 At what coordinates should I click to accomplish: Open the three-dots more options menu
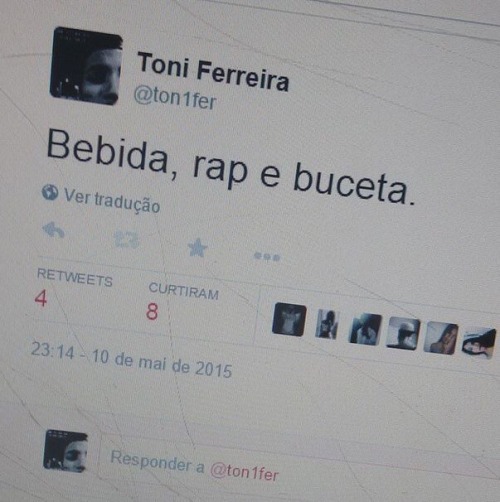coord(267,257)
